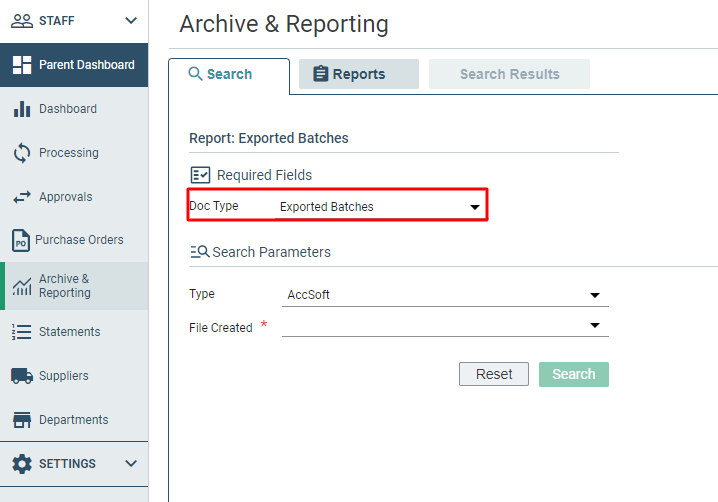The height and width of the screenshot is (502, 718).
Task: Open the Processing refresh icon
Action: click(22, 153)
